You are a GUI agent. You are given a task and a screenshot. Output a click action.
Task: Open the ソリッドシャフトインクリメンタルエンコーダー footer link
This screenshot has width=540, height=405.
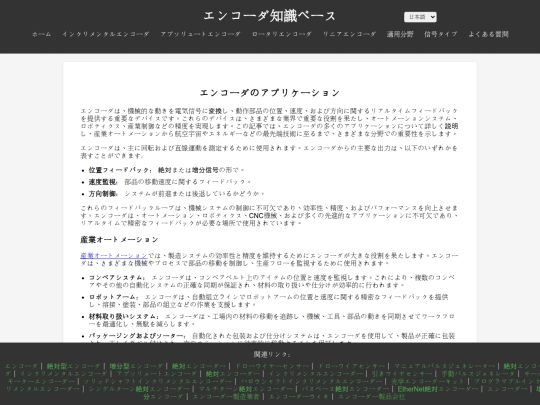157,381
